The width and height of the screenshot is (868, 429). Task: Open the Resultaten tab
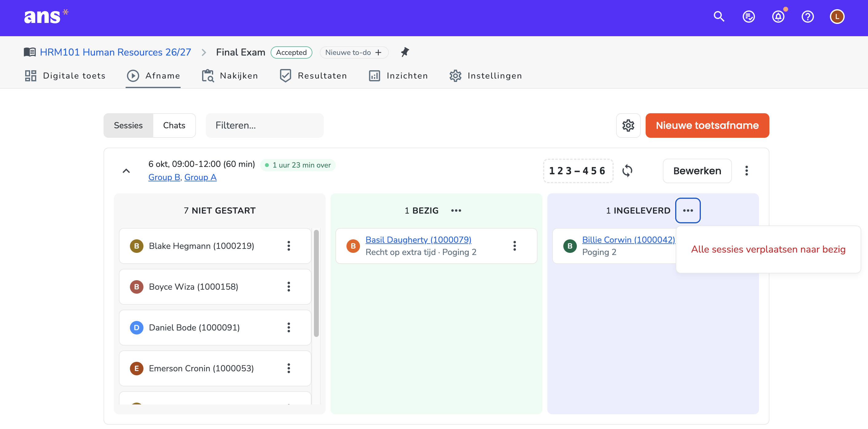(x=313, y=76)
